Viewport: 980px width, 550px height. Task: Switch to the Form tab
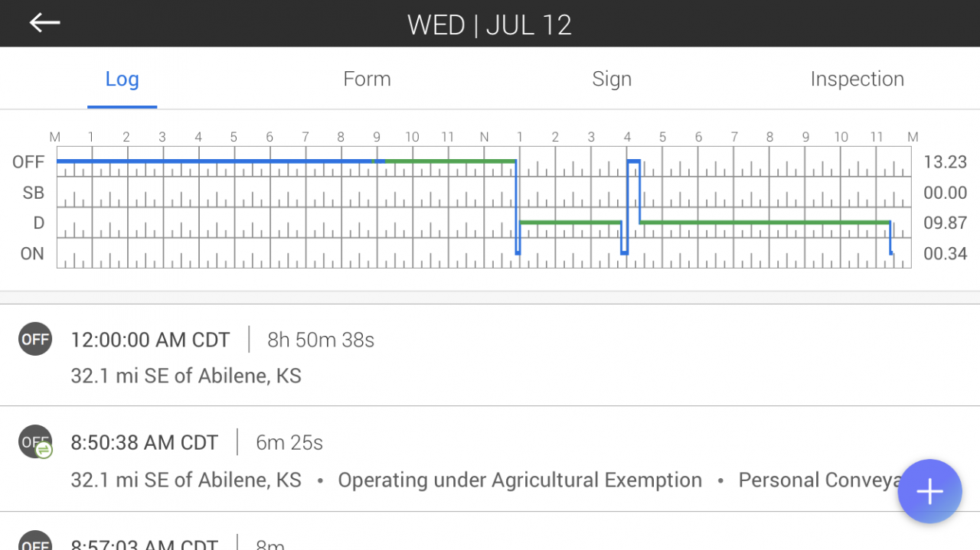click(x=367, y=79)
